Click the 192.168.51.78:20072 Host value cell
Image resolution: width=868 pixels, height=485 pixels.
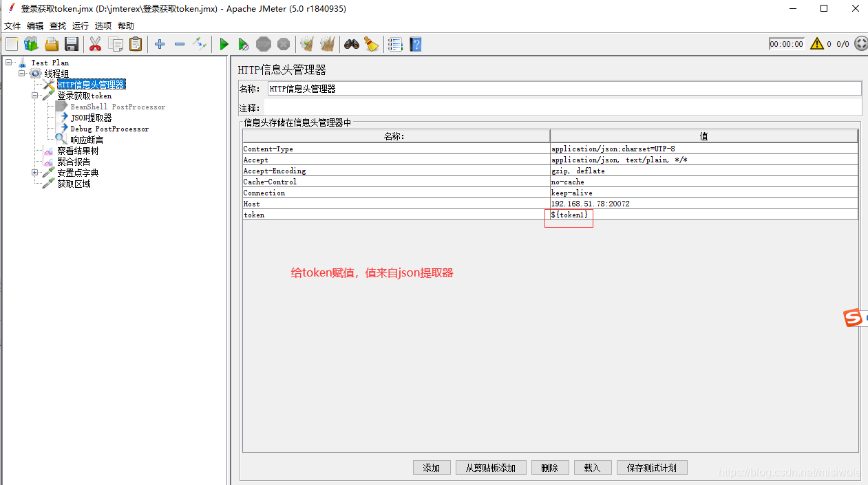[704, 204]
